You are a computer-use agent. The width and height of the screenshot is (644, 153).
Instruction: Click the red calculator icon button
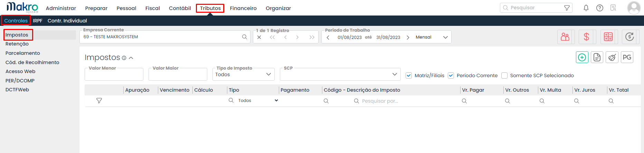608,37
